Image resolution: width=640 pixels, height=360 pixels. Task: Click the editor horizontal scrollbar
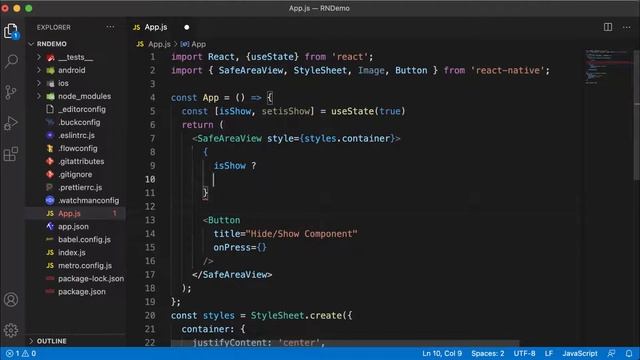point(345,344)
